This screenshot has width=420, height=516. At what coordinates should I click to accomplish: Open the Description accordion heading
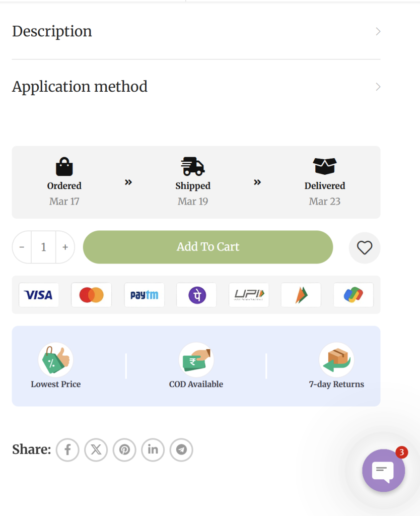tap(52, 32)
